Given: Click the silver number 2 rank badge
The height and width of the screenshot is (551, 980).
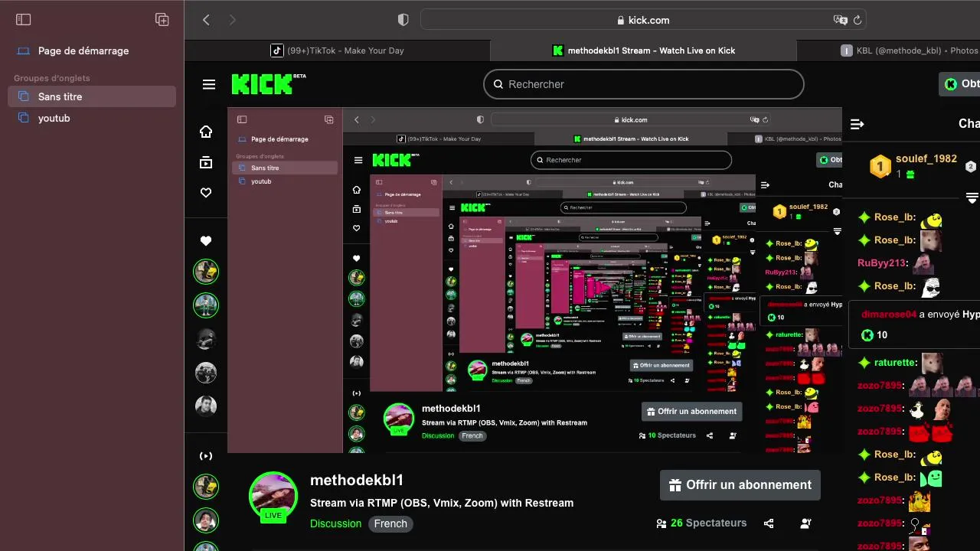Looking at the screenshot, I should click(x=971, y=167).
